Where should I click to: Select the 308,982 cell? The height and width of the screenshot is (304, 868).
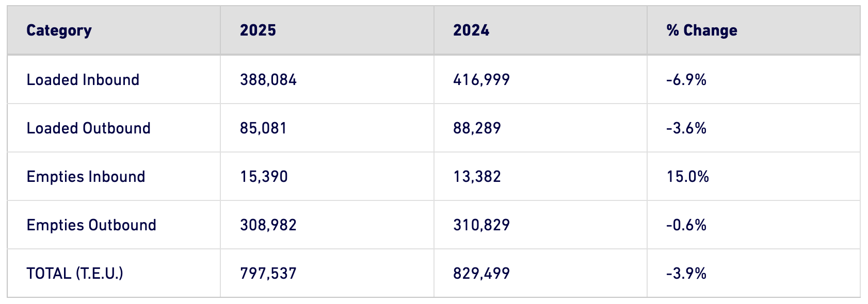(x=268, y=225)
